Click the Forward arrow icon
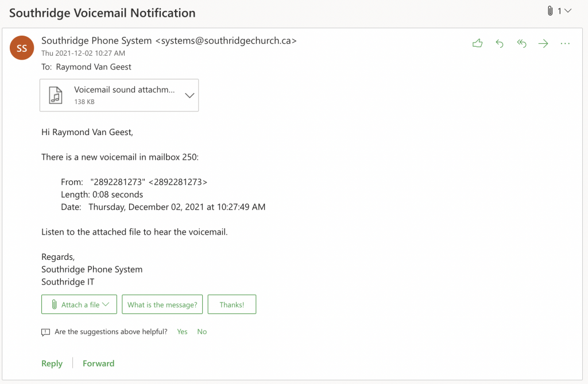 (543, 44)
